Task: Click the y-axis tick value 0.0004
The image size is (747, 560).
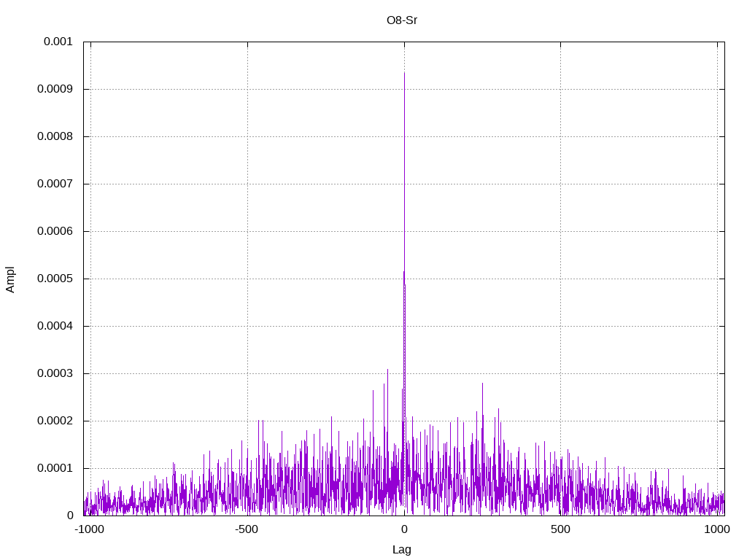Action: pos(55,326)
